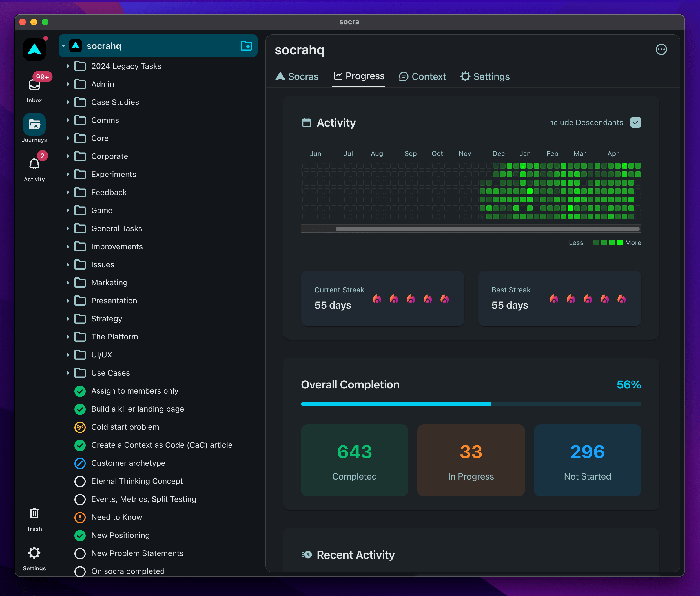700x596 pixels.
Task: Toggle status circle for Eternal Thinking Concept
Action: point(80,481)
